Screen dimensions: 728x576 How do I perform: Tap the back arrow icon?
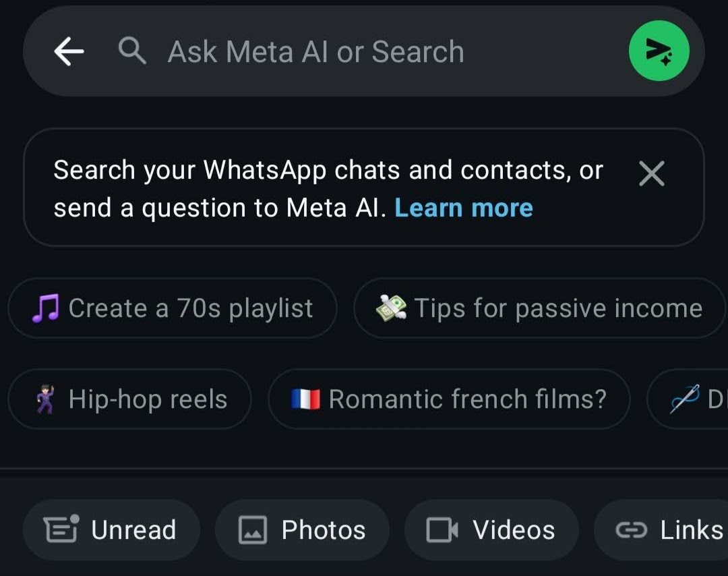click(x=69, y=51)
